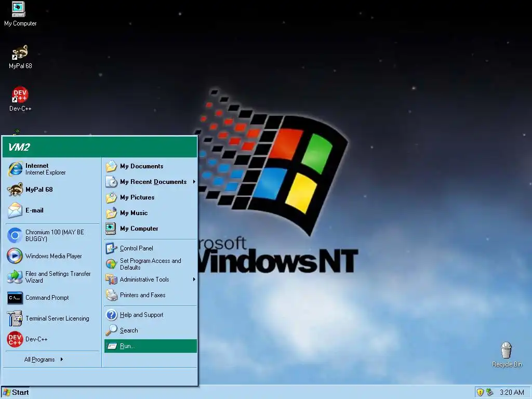The image size is (532, 399).
Task: Expand the My Recent Documents submenu arrow
Action: [194, 182]
